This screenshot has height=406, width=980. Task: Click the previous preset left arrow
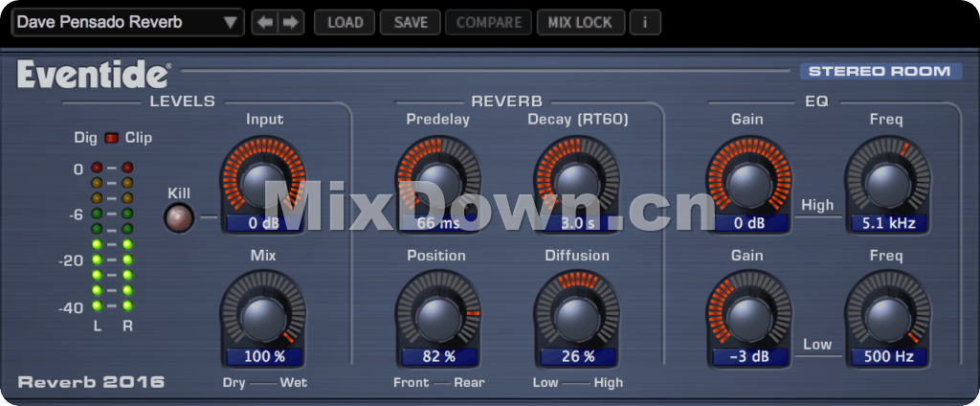pyautogui.click(x=265, y=22)
